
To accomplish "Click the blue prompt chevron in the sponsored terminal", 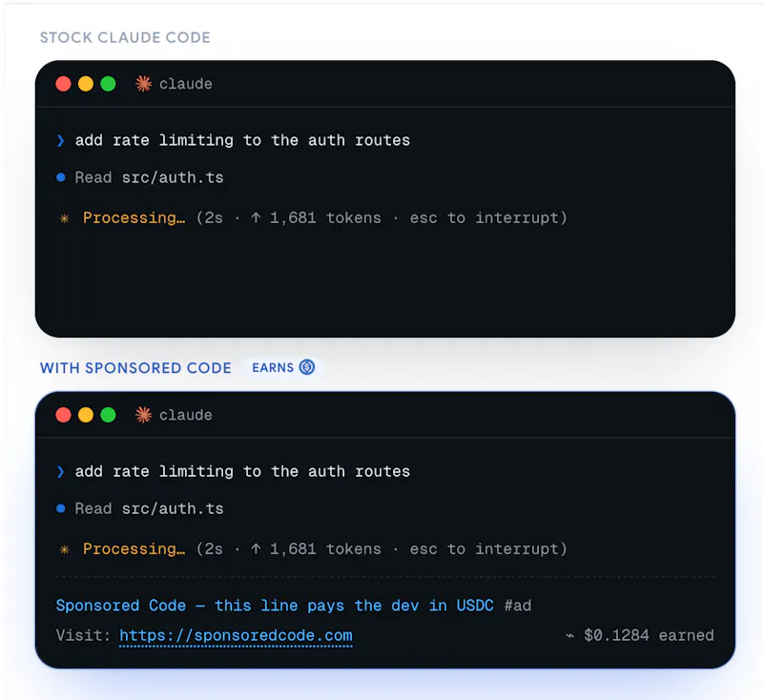I will point(60,472).
